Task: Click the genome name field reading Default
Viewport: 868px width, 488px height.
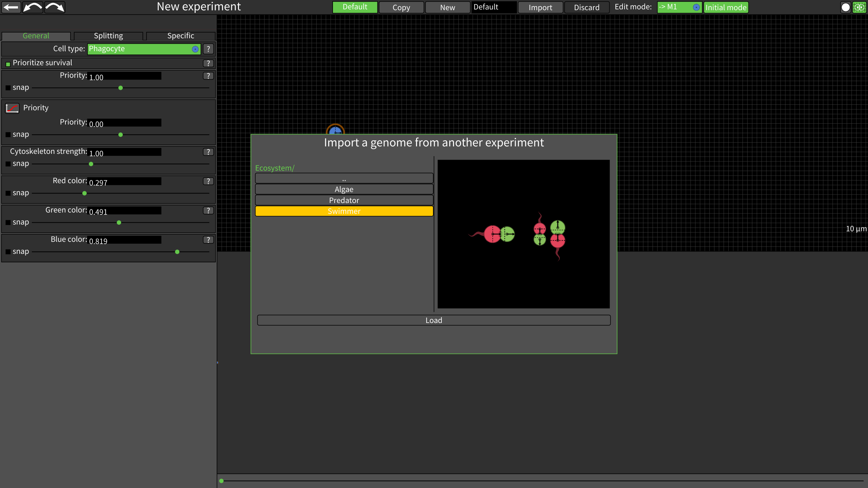Action: [x=494, y=7]
